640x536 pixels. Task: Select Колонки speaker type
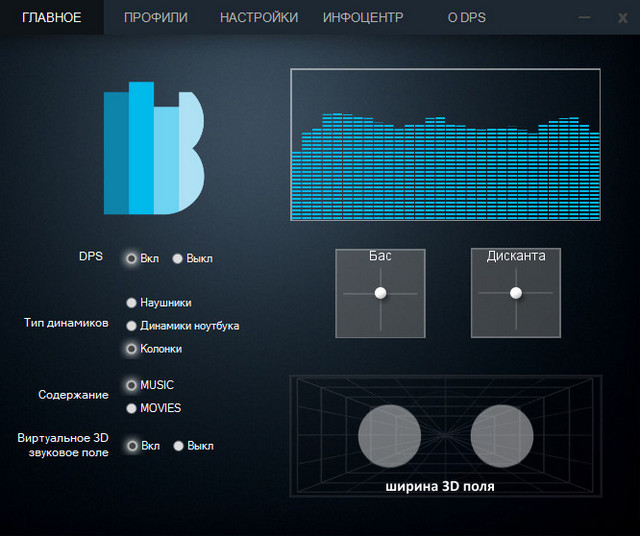coord(131,349)
